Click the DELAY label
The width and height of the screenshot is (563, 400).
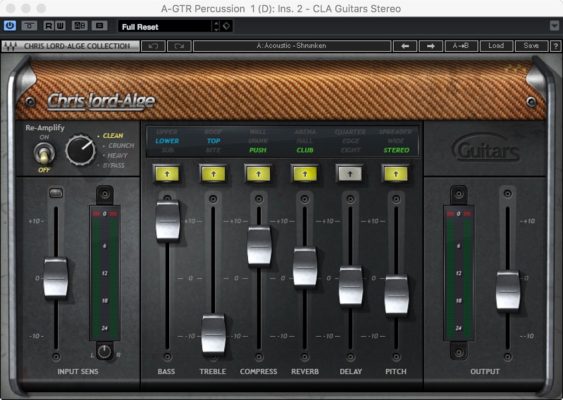click(350, 372)
